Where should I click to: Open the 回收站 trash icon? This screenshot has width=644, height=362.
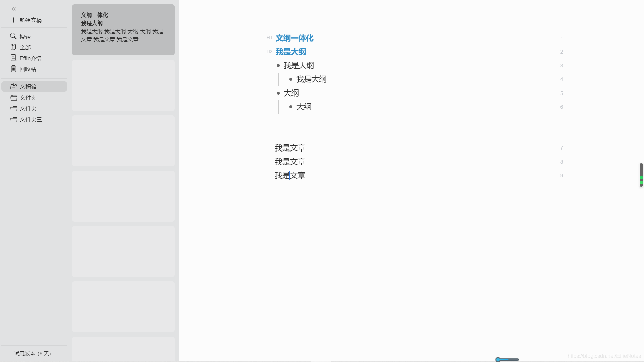[x=13, y=69]
